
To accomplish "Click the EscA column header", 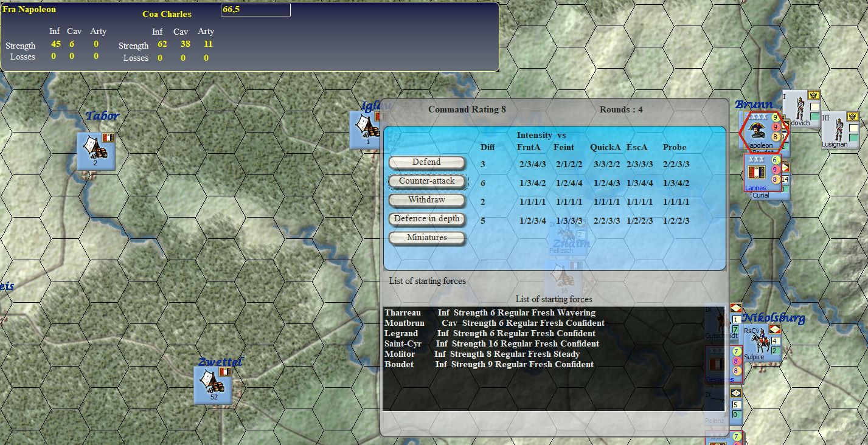I will (x=637, y=147).
